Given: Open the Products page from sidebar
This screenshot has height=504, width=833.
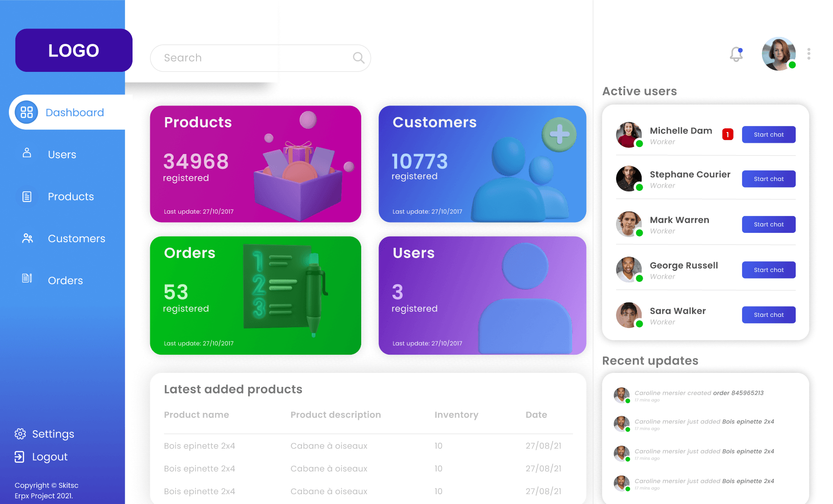Looking at the screenshot, I should coord(70,196).
